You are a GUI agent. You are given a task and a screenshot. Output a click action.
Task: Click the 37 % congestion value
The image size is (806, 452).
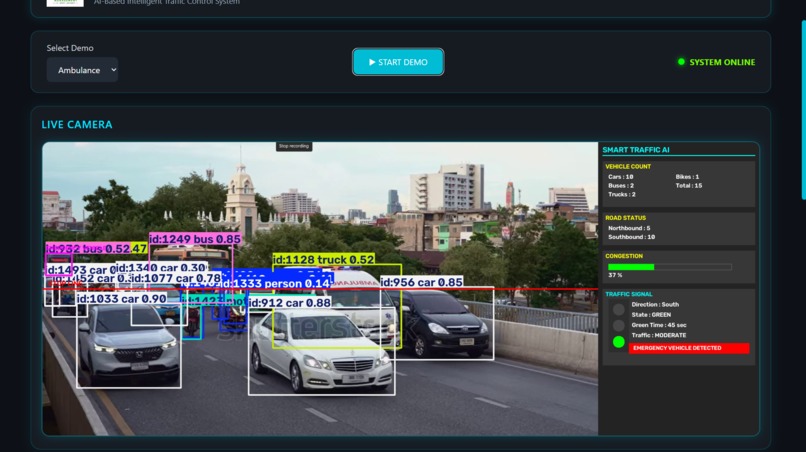click(x=615, y=275)
